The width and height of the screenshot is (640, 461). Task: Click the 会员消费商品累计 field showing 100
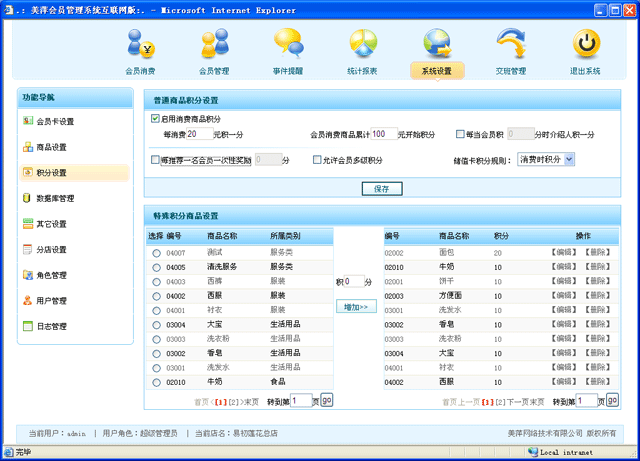pos(384,134)
